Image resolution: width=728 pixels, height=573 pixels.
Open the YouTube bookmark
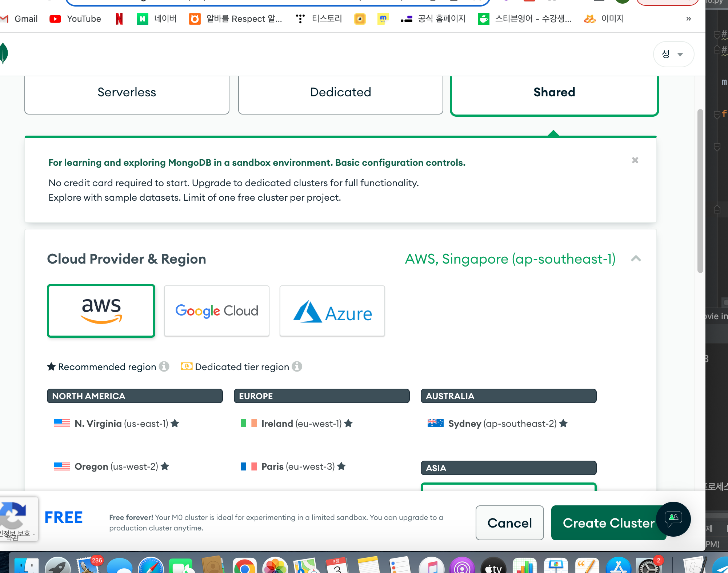pyautogui.click(x=75, y=19)
